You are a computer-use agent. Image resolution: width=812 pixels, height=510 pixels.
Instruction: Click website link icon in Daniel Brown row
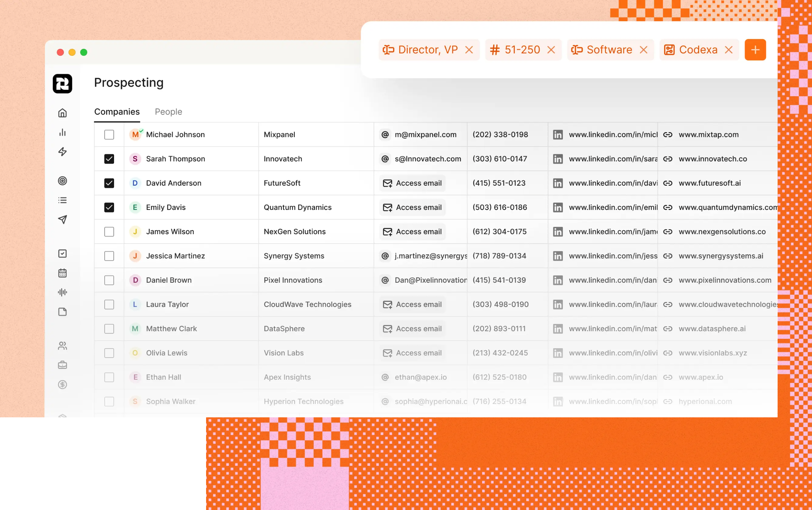click(x=667, y=280)
